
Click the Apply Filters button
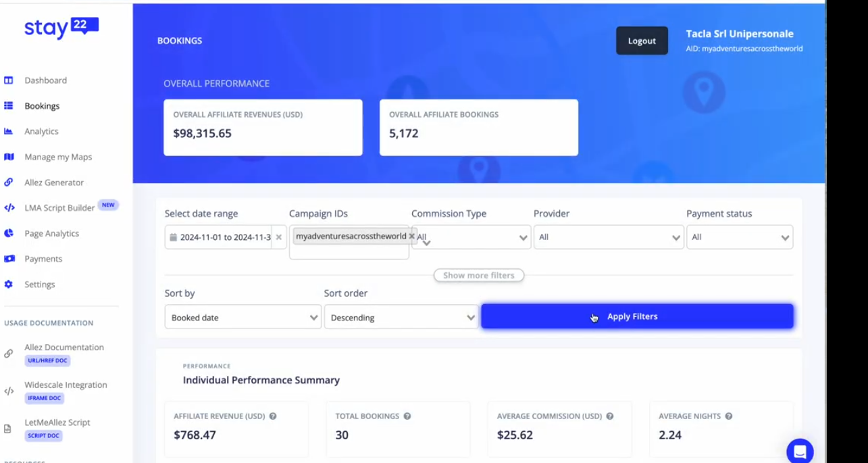[637, 316]
